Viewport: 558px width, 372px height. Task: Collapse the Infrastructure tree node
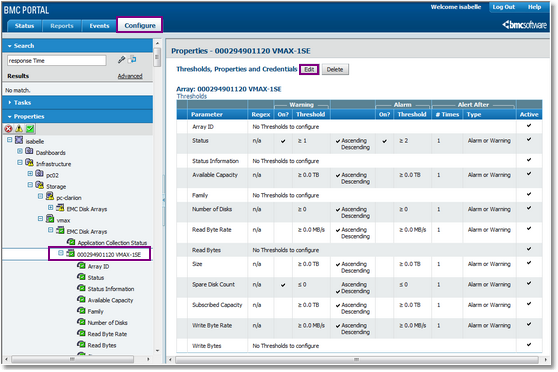[x=20, y=163]
